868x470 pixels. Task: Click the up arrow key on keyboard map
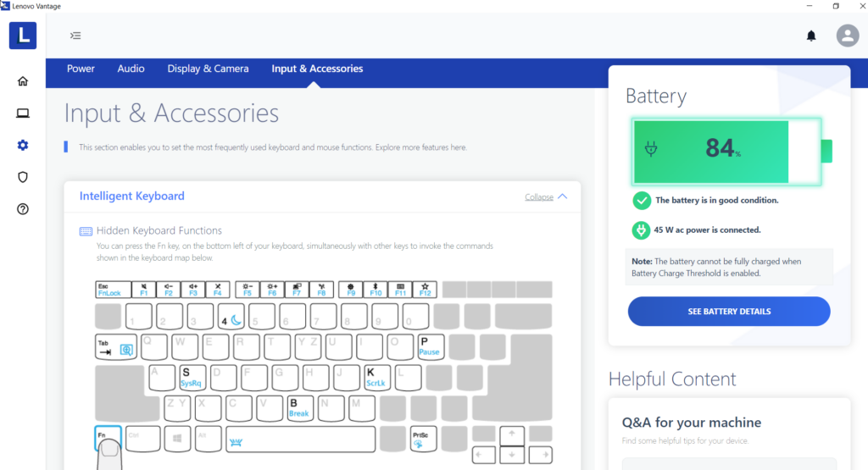tap(512, 434)
